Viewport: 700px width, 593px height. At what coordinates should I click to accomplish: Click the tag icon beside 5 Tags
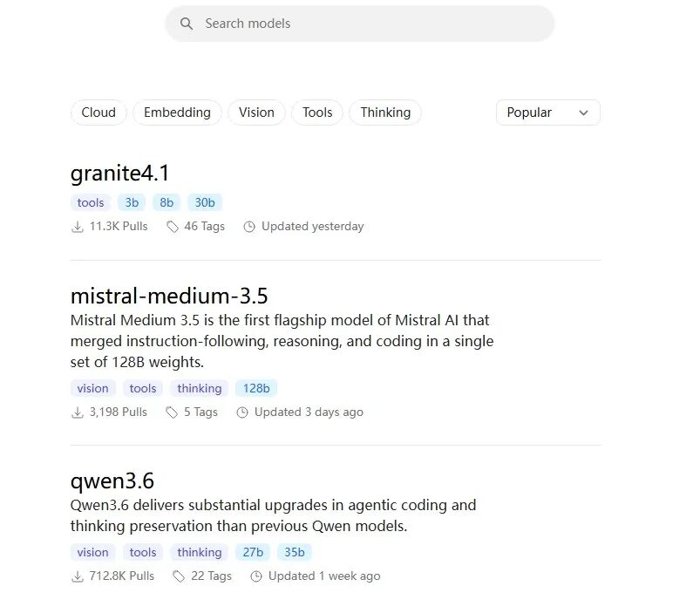tap(172, 412)
